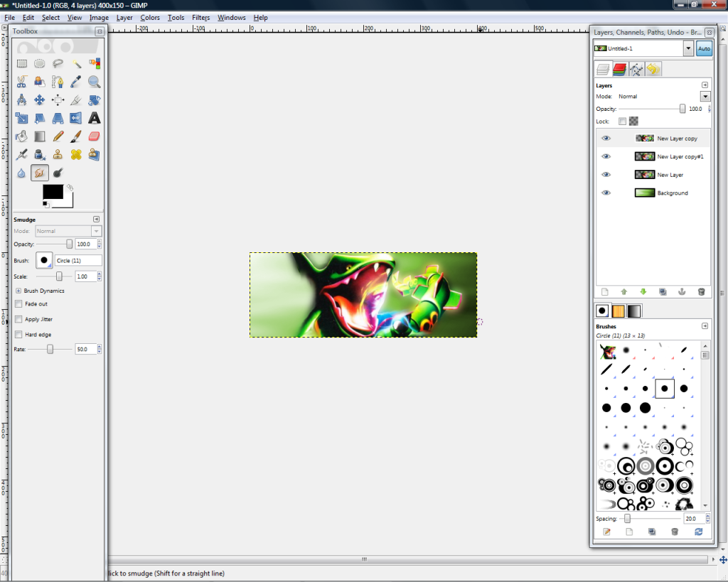Expand the Brush Dynamics section
This screenshot has width=728, height=582.
(18, 291)
